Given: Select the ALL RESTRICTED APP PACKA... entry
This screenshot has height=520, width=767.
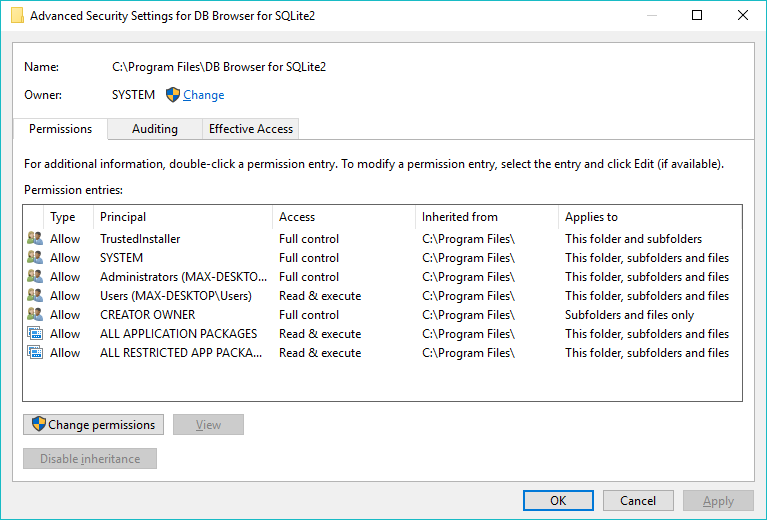Looking at the screenshot, I should tap(181, 353).
